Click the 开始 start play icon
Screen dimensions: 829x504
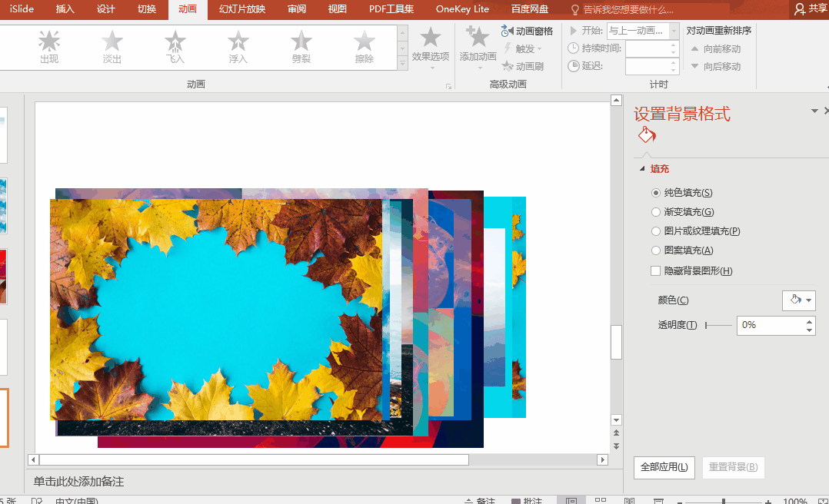[x=573, y=31]
